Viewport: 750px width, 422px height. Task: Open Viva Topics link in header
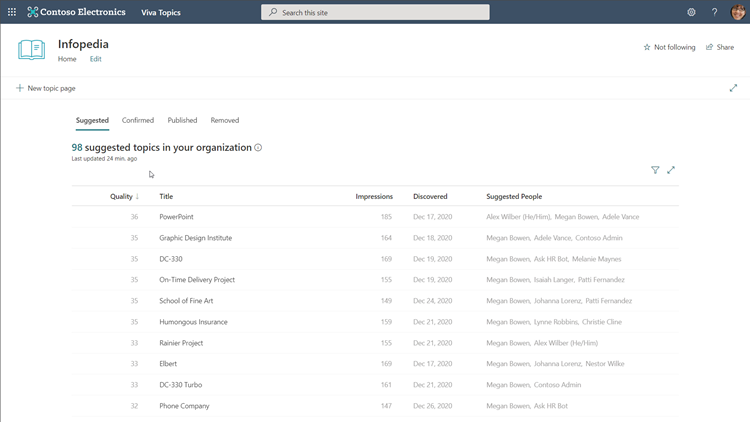(161, 12)
